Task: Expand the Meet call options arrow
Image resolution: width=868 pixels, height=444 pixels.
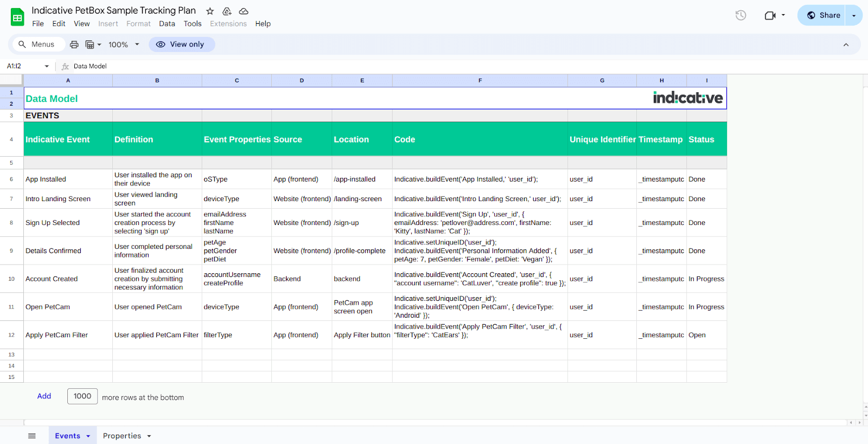Action: point(783,15)
